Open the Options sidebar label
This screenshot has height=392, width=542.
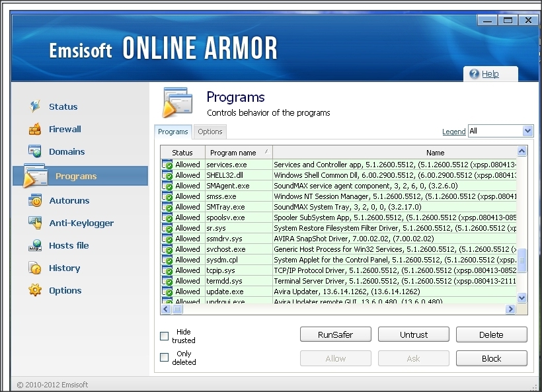click(65, 290)
